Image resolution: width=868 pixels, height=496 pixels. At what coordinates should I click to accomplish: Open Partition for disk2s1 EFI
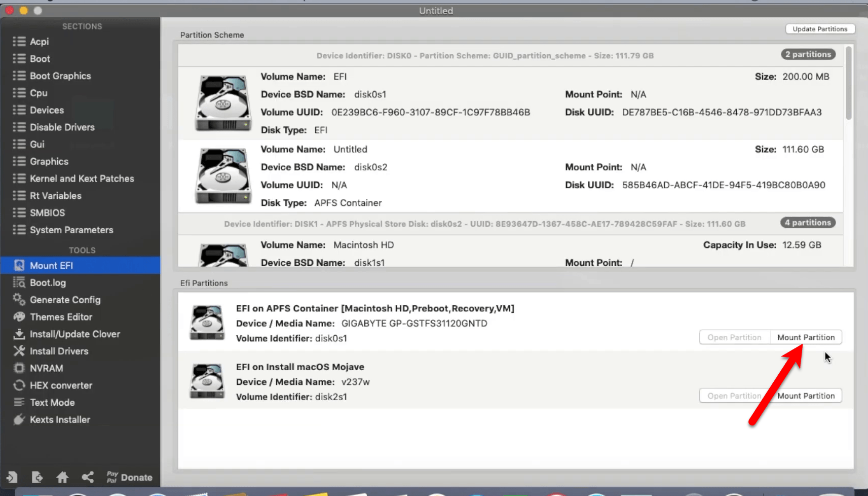[734, 396]
